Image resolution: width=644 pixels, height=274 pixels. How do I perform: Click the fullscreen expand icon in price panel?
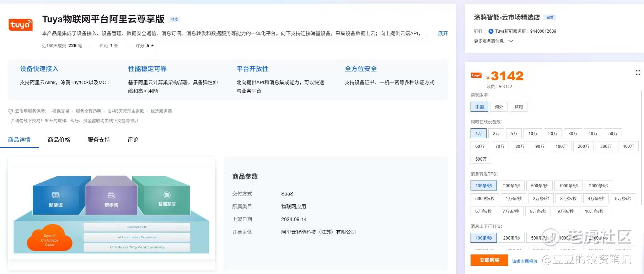pyautogui.click(x=638, y=72)
